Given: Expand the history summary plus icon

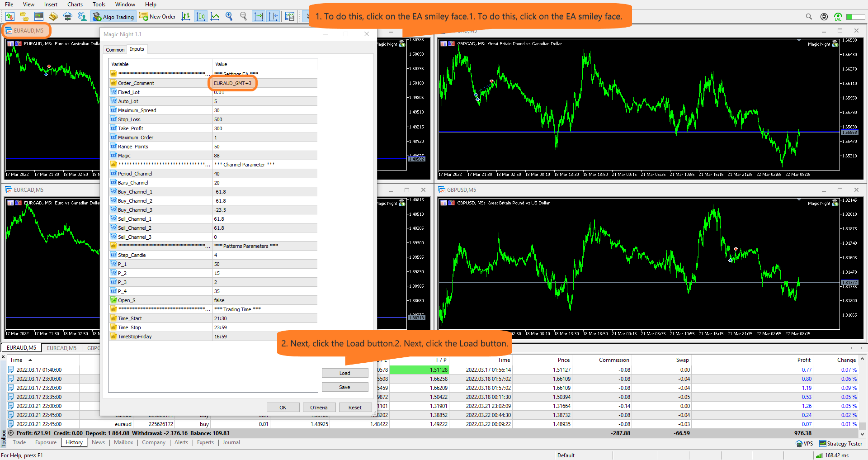Looking at the screenshot, I should click(x=11, y=433).
